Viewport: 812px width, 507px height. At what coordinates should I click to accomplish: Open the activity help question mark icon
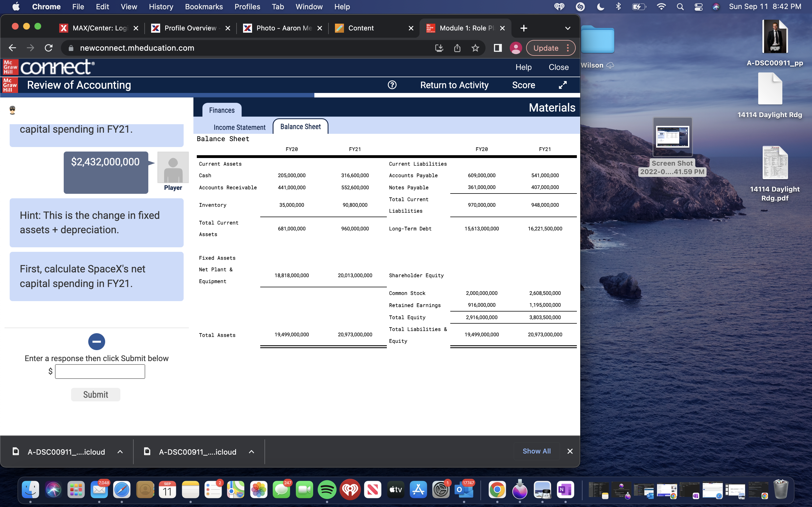392,85
